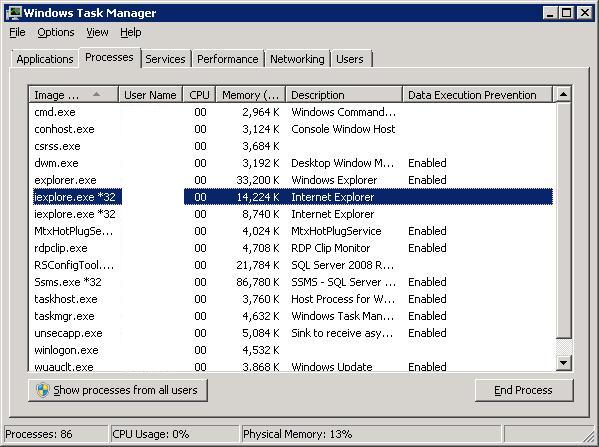Open the Applications tab
599x447 pixels.
click(45, 59)
